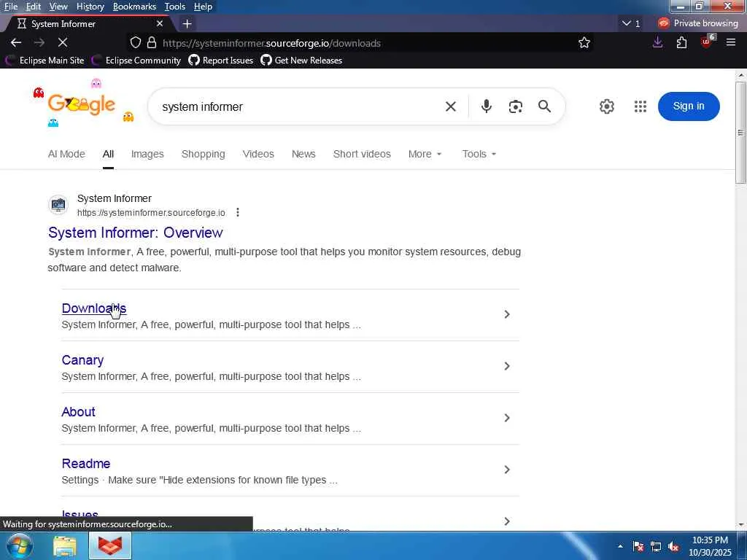The width and height of the screenshot is (747, 560).
Task: Open a new browser tab
Action: (x=187, y=24)
